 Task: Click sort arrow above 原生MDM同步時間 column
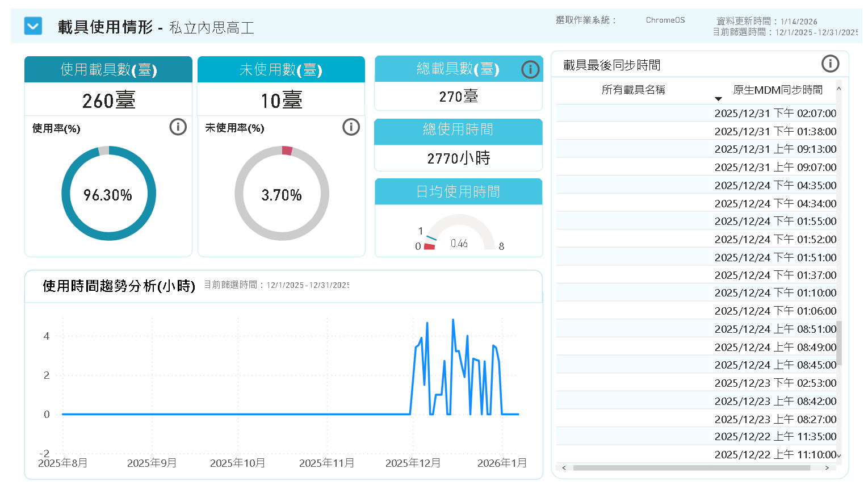[718, 99]
